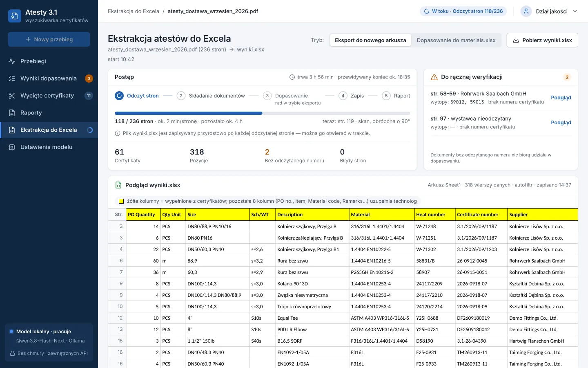Screen dimensions: 588x368
Task: Click the spreadsheet icon beside Podgląd wyniki.xlsx
Action: click(x=118, y=185)
